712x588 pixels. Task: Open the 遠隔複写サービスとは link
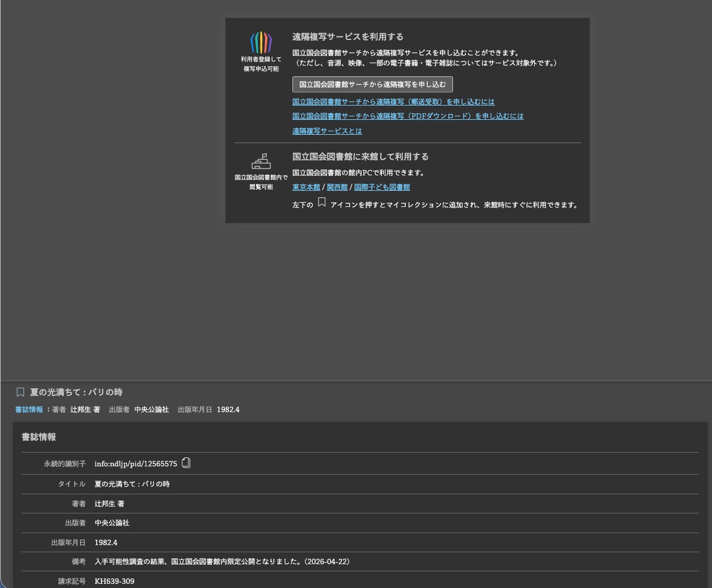click(x=327, y=131)
